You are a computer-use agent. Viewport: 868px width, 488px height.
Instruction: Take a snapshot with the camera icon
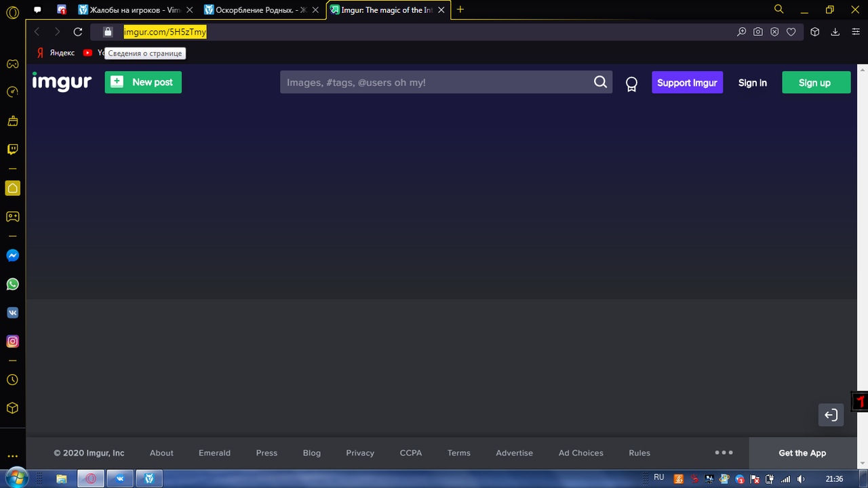point(758,32)
